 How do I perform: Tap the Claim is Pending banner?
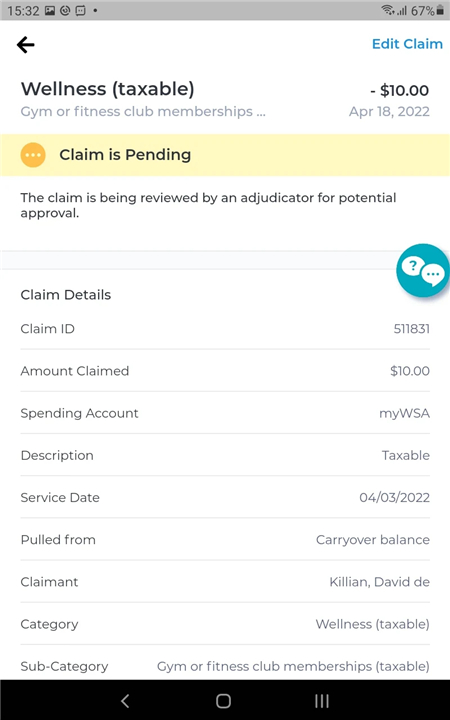pyautogui.click(x=225, y=155)
